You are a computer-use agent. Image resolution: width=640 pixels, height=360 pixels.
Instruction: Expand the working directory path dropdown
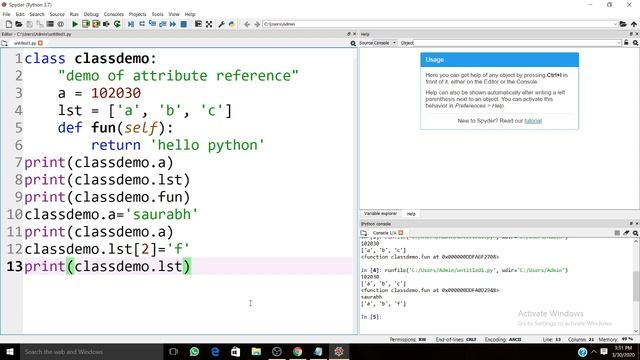[x=615, y=24]
